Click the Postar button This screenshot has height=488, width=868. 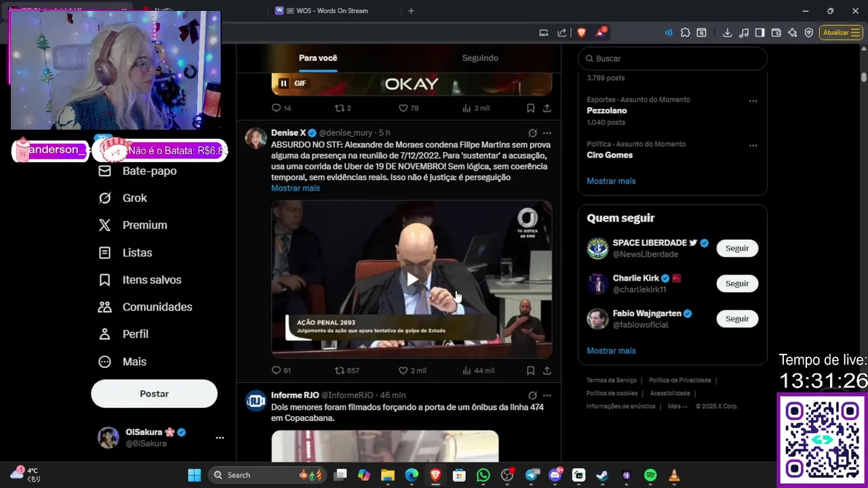154,394
